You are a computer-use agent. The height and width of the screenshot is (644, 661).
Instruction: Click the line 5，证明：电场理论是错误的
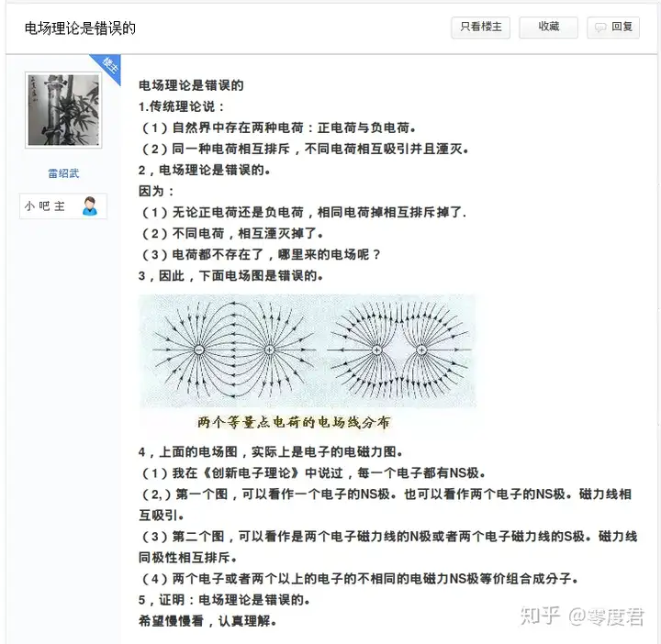[x=224, y=600]
